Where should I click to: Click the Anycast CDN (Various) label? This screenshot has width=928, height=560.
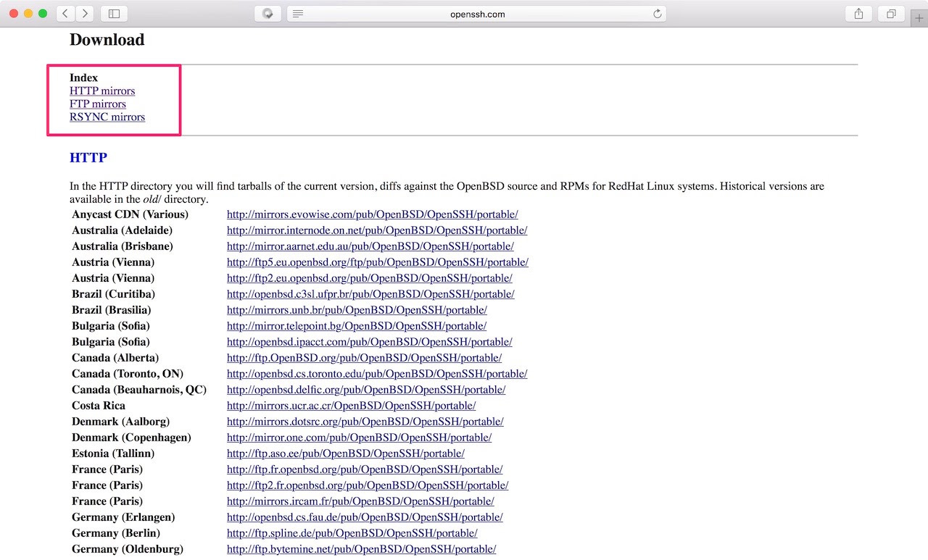point(130,214)
